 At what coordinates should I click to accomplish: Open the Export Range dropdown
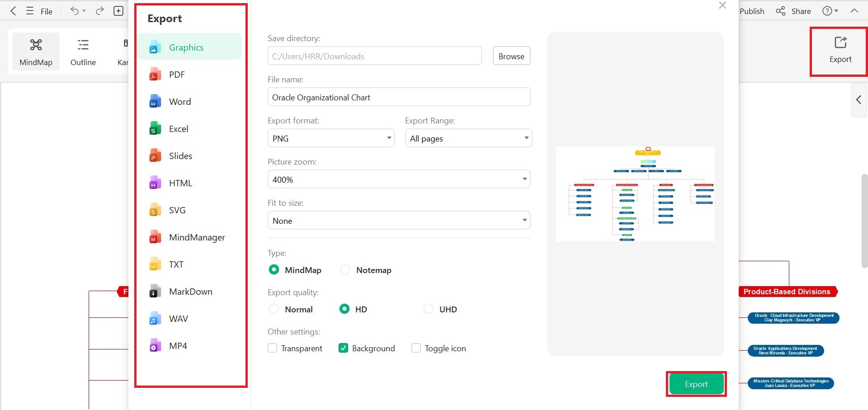pyautogui.click(x=468, y=138)
